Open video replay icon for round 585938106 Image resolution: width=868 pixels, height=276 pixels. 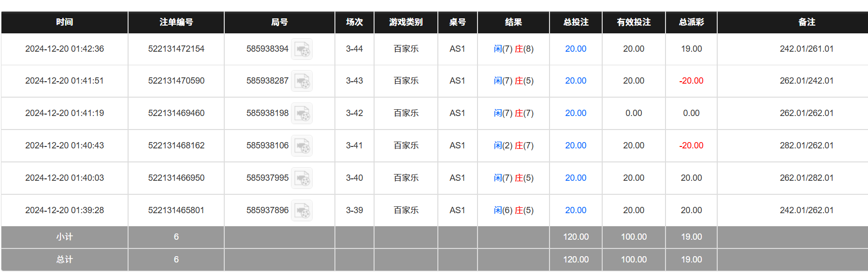302,146
